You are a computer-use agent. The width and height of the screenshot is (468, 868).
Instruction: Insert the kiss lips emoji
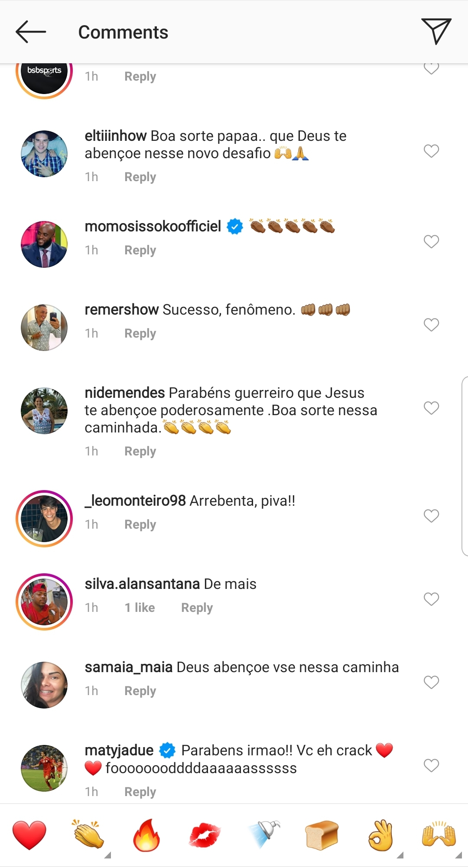pyautogui.click(x=205, y=835)
